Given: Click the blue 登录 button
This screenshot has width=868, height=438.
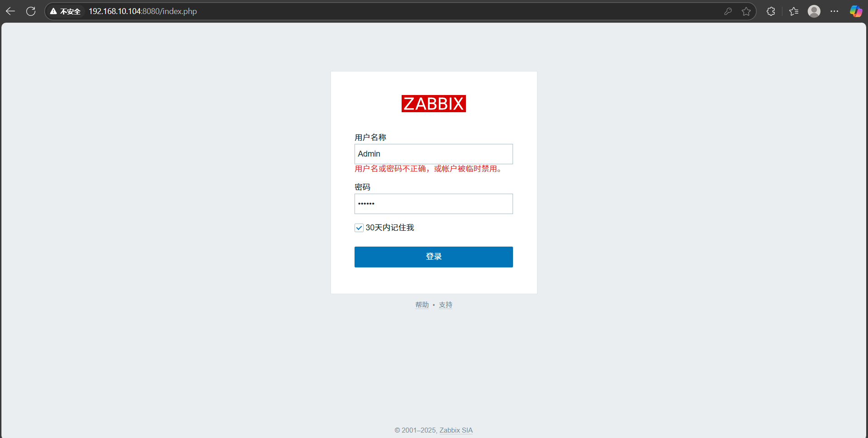Looking at the screenshot, I should pos(434,257).
